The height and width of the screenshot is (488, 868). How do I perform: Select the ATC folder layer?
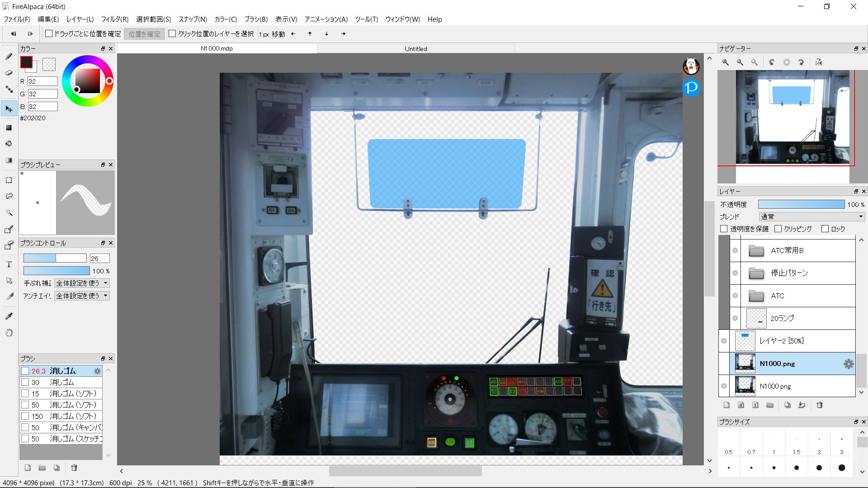(798, 296)
